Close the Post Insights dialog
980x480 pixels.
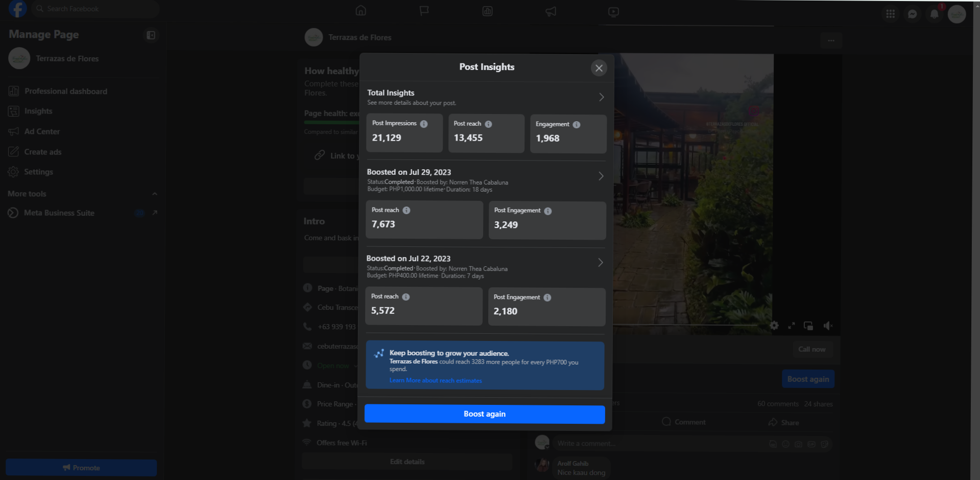click(x=599, y=68)
